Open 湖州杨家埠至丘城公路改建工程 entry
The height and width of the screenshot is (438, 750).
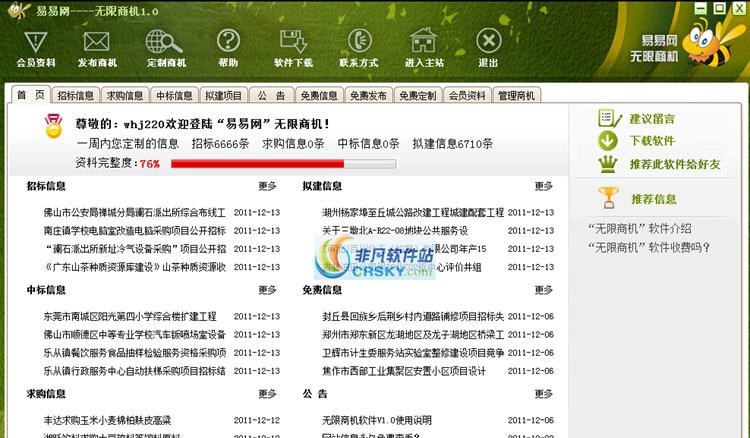point(413,212)
